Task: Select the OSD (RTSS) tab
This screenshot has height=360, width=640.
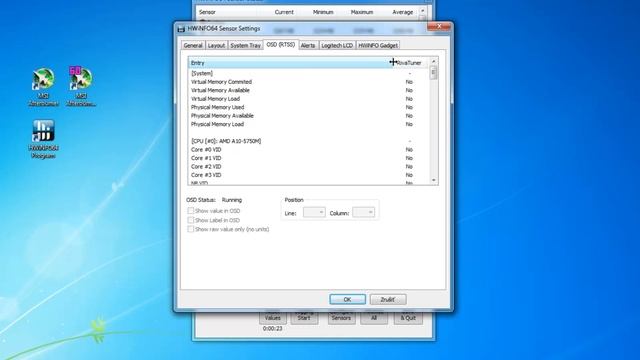Action: pos(281,44)
